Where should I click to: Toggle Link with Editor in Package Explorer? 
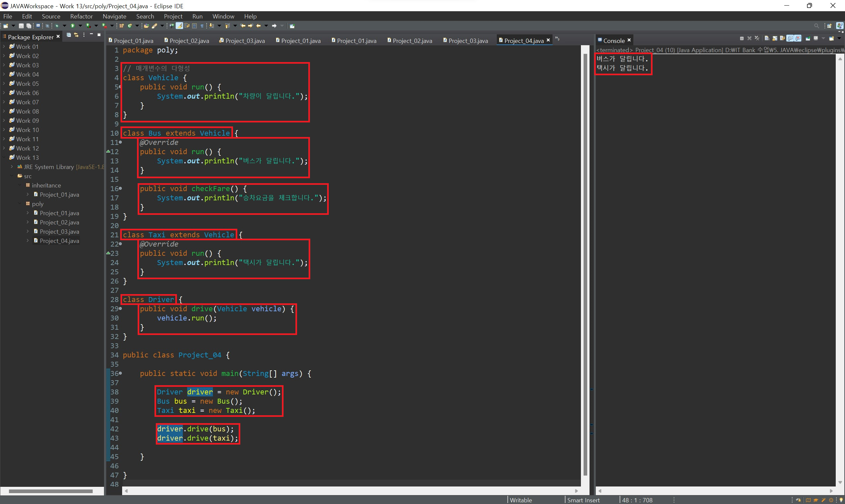coord(76,35)
